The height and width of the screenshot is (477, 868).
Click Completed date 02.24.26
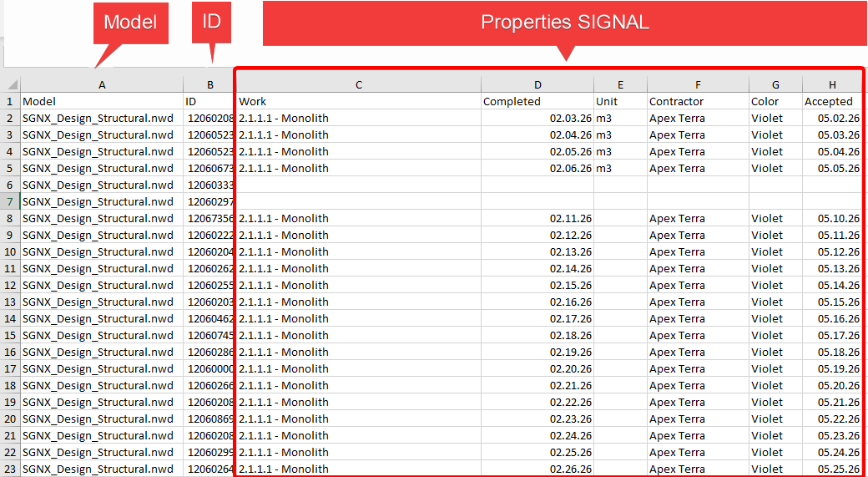537,435
